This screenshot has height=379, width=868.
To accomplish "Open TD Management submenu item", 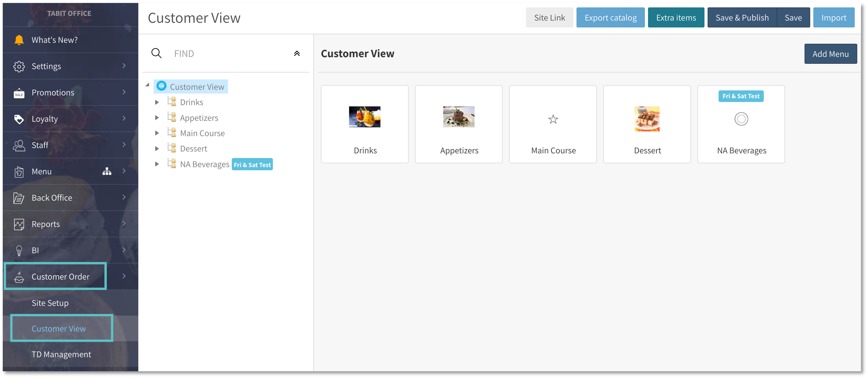I will 61,355.
